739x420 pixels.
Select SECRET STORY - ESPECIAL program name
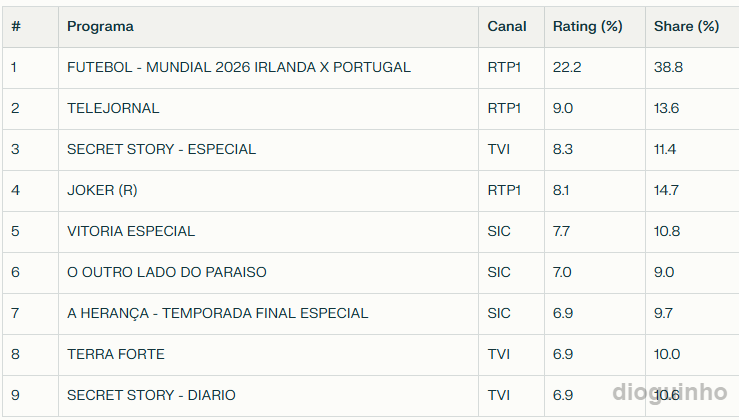(161, 149)
